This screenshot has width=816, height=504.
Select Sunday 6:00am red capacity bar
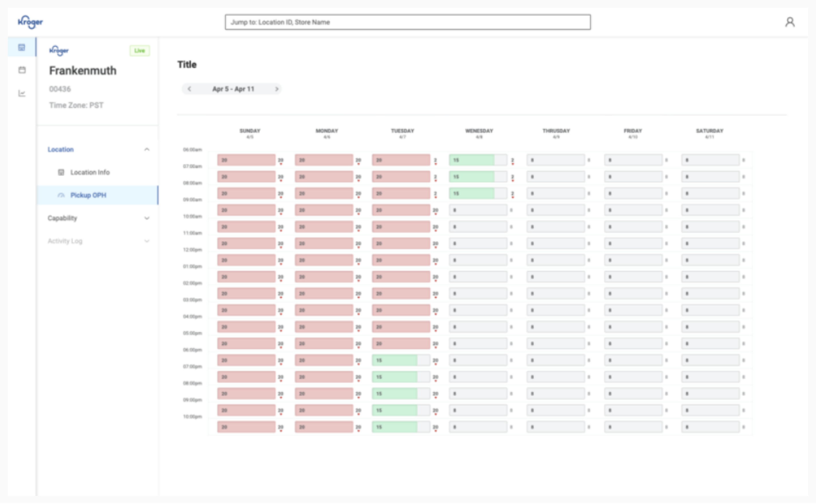pos(246,160)
